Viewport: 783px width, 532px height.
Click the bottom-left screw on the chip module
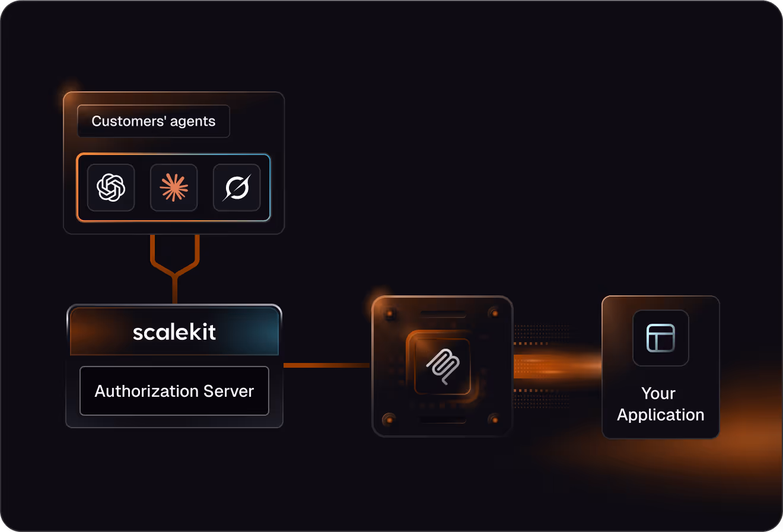click(x=389, y=419)
